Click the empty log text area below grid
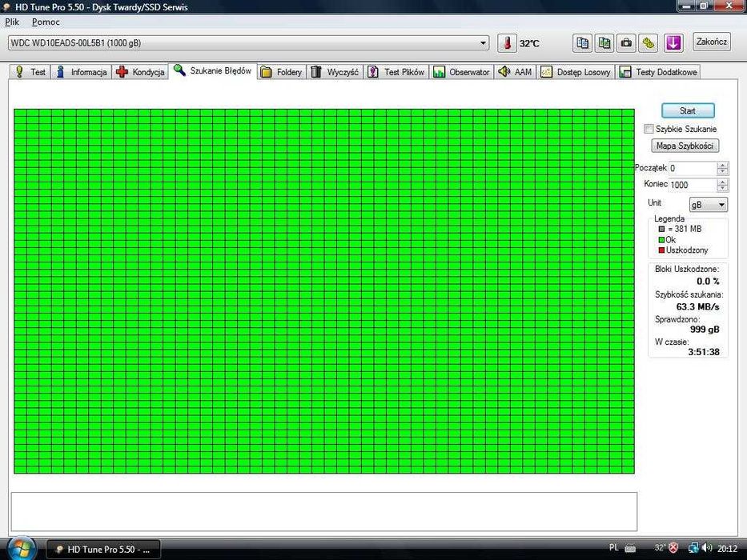Screen dimensions: 747x560 tap(324, 511)
